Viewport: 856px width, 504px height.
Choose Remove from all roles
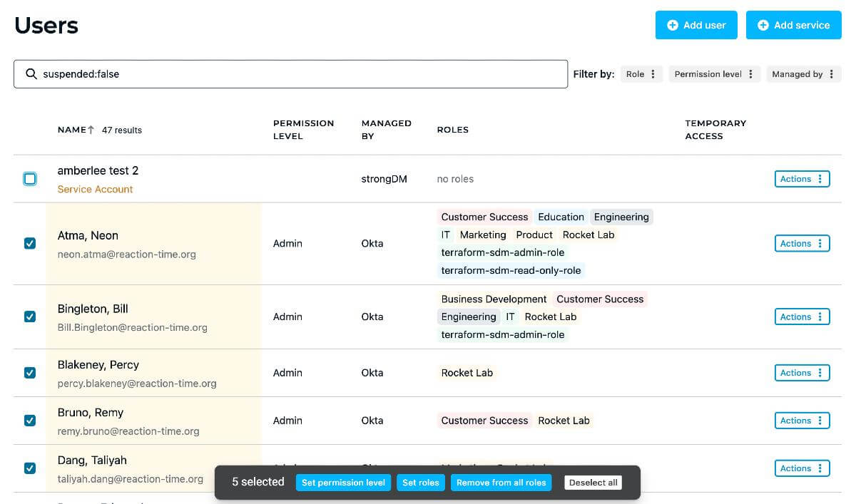[x=501, y=483]
